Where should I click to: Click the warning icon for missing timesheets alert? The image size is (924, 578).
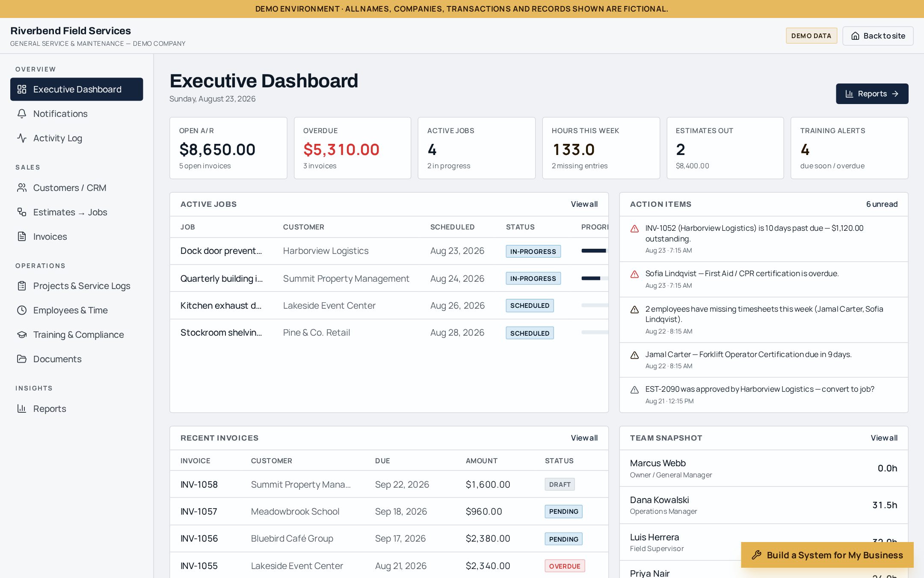635,310
